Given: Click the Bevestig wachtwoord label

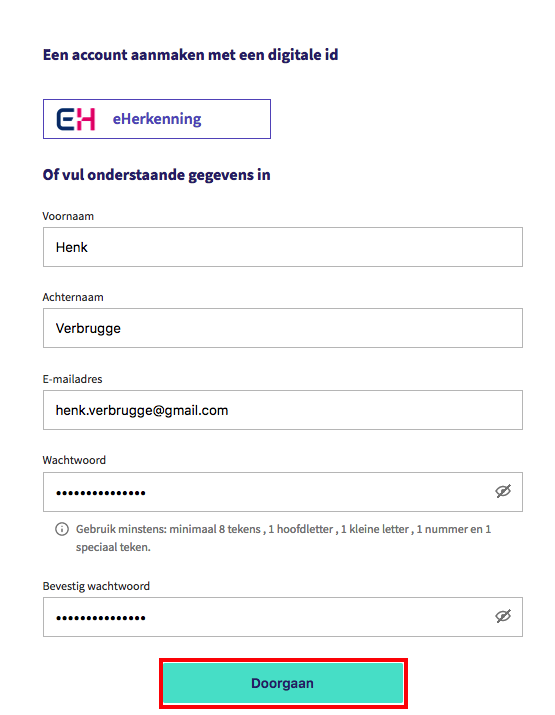Looking at the screenshot, I should point(96,586).
